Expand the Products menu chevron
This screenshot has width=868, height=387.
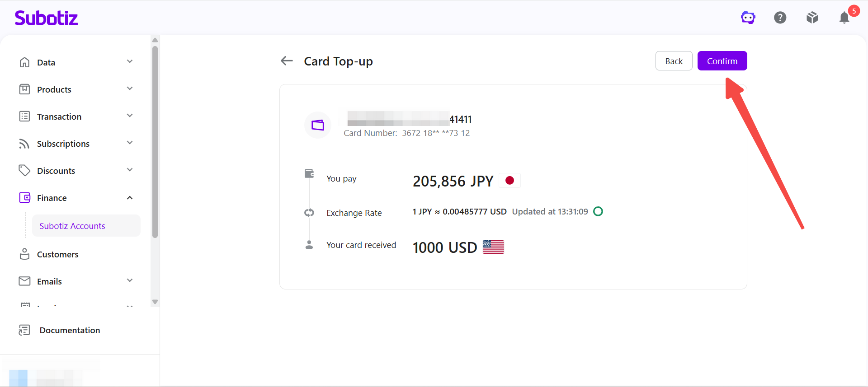[x=130, y=89]
